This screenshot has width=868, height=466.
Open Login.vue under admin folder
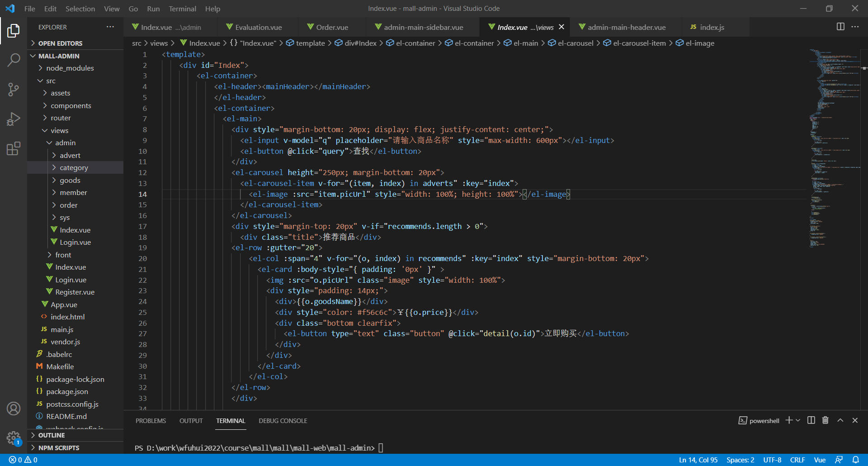(x=75, y=242)
